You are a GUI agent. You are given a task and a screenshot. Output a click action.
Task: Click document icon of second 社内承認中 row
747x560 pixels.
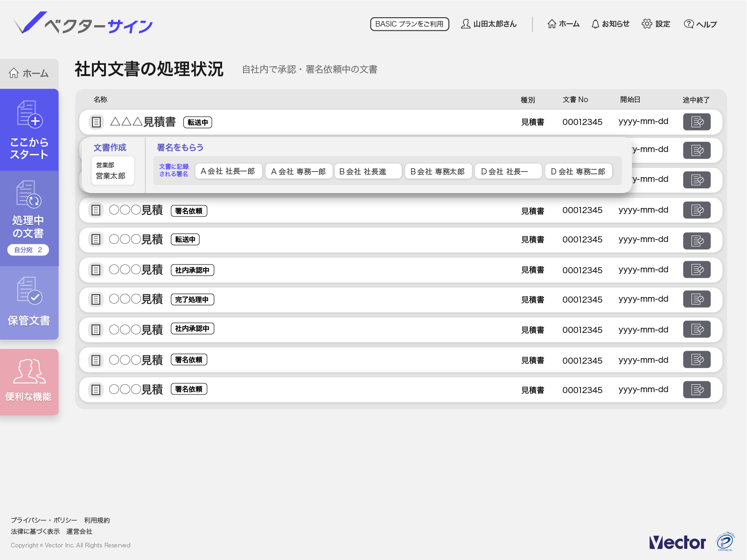[96, 330]
